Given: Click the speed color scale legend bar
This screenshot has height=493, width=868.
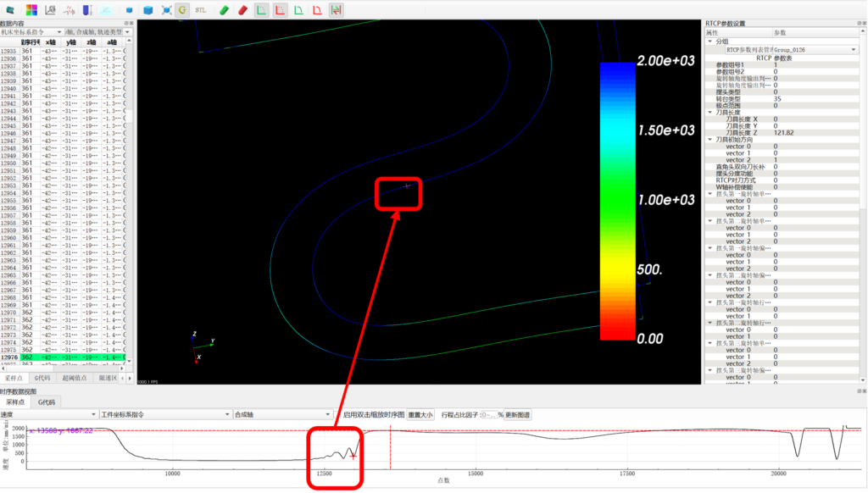Looking at the screenshot, I should (x=618, y=201).
